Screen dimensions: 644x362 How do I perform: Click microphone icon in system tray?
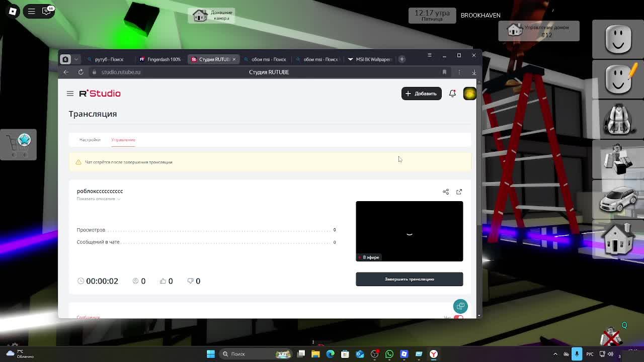[x=577, y=354]
